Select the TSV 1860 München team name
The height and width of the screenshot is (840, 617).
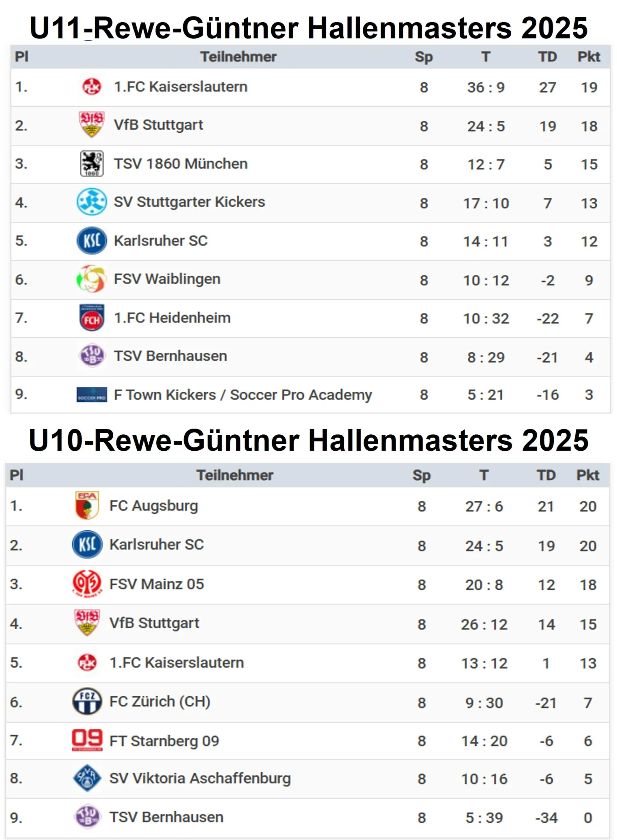tap(181, 164)
